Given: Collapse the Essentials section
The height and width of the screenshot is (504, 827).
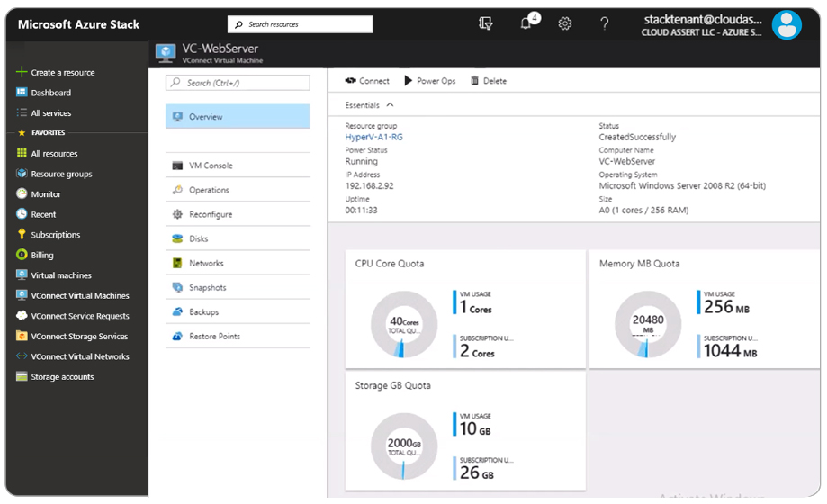Looking at the screenshot, I should tap(390, 105).
